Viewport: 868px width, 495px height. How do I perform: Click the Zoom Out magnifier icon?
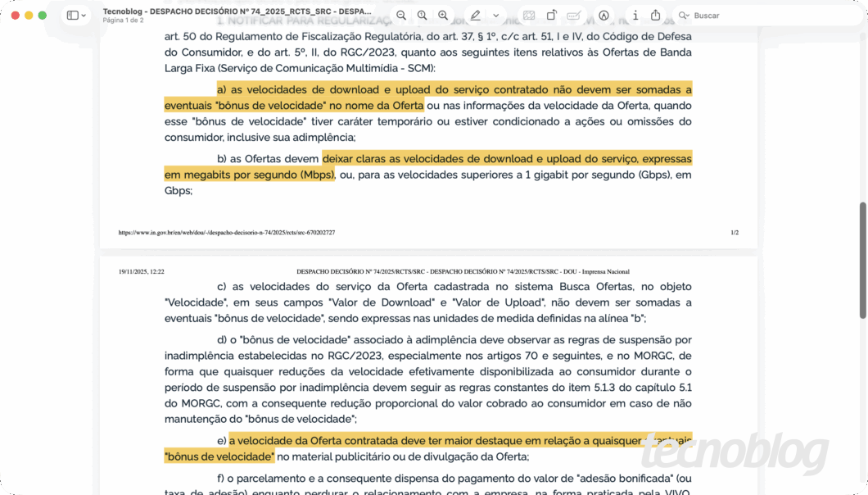click(400, 15)
